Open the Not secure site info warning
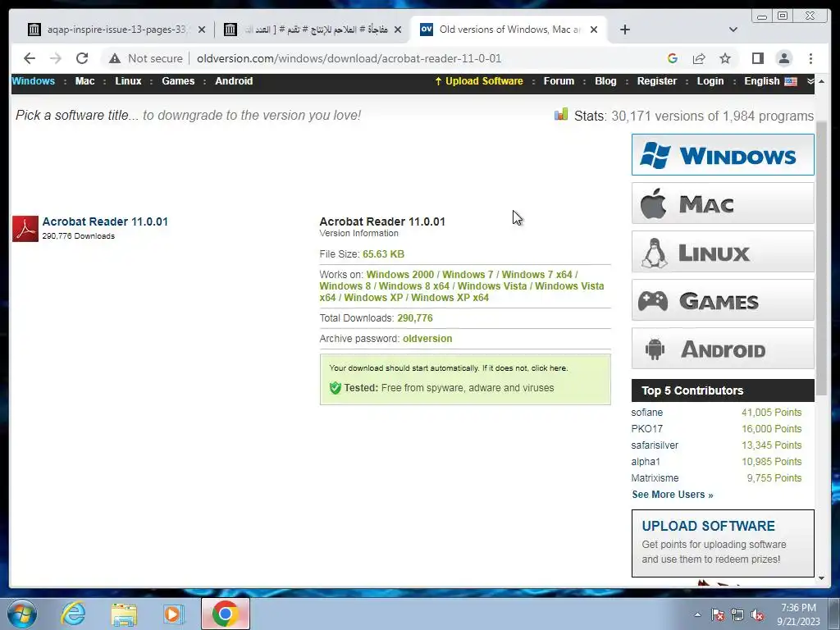This screenshot has height=630, width=840. tap(146, 58)
